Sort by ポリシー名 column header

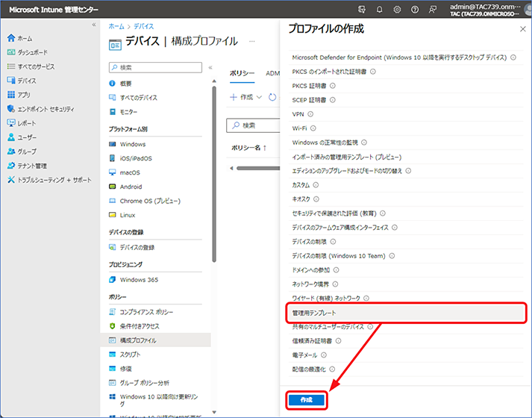click(x=248, y=148)
